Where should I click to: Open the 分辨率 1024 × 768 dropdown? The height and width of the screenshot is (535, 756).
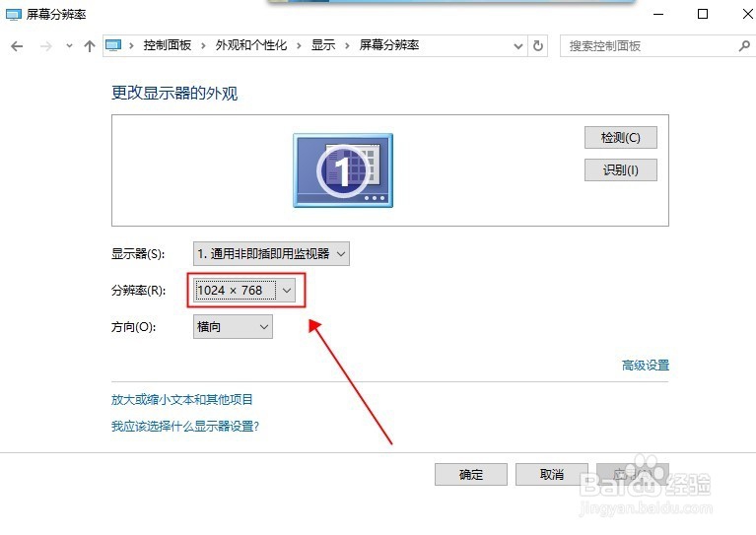coord(244,290)
